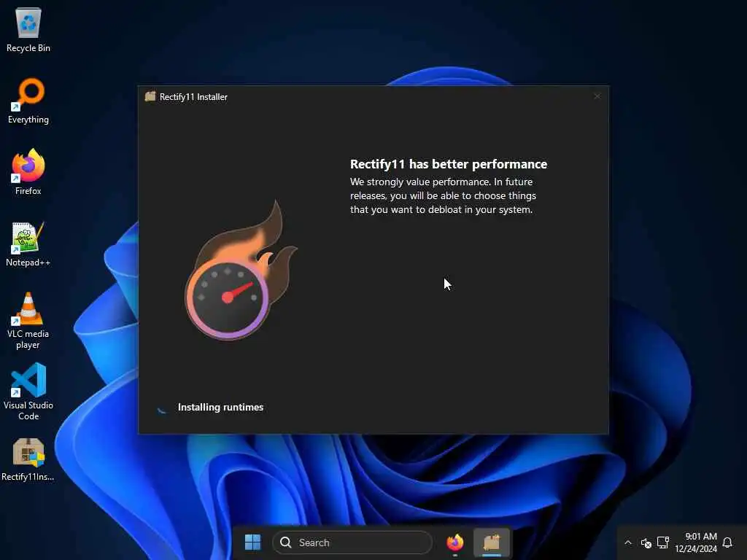
Task: Select the Firefox desktop shortcut
Action: [x=28, y=172]
